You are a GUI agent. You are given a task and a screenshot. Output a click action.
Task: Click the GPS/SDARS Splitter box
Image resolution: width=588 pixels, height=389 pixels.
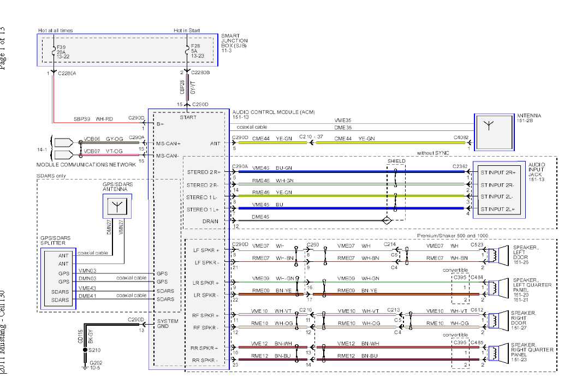[x=58, y=279]
